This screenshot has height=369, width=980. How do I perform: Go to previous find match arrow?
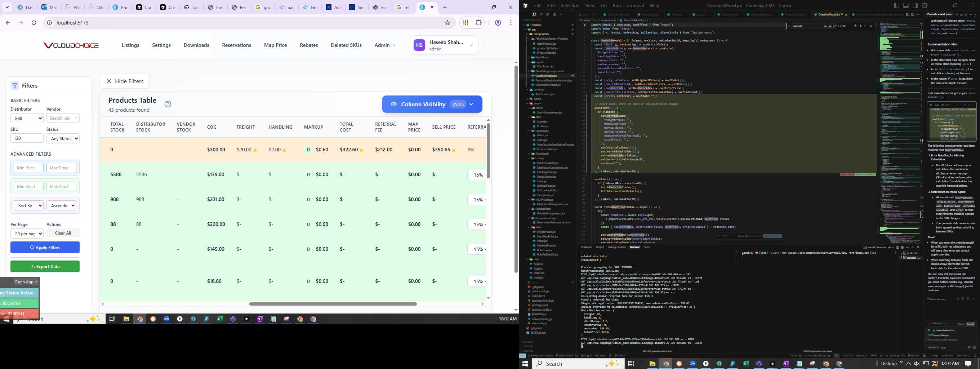tap(856, 26)
